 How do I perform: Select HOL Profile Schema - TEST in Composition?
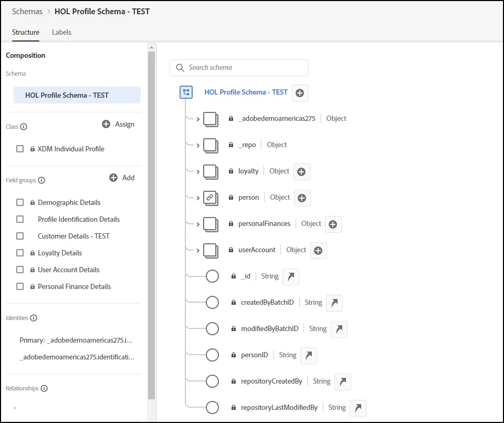(77, 95)
